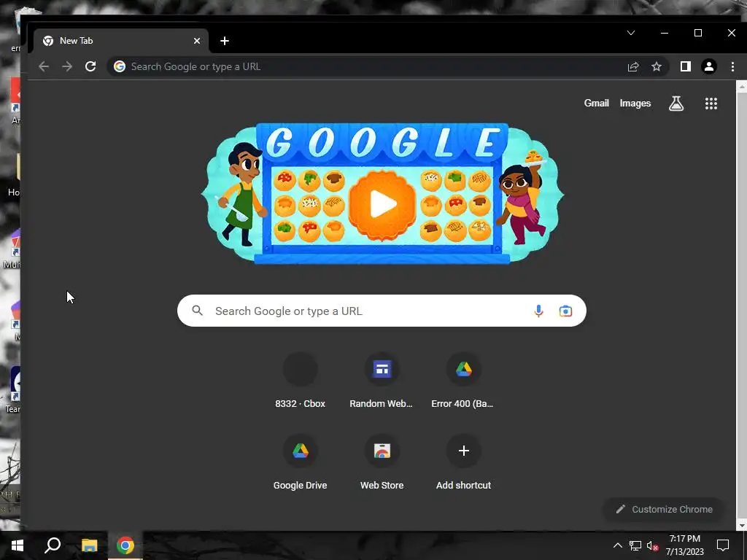Open the Web Store shortcut
Image resolution: width=747 pixels, height=560 pixels.
tap(382, 463)
